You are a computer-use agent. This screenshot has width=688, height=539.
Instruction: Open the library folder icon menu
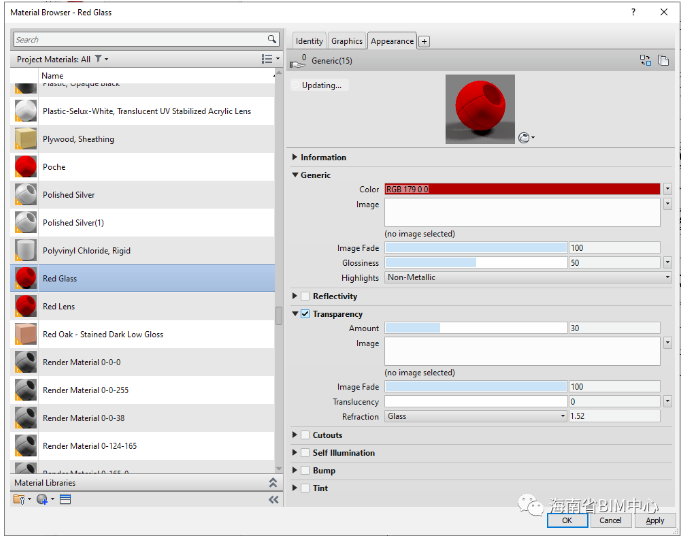[x=22, y=500]
